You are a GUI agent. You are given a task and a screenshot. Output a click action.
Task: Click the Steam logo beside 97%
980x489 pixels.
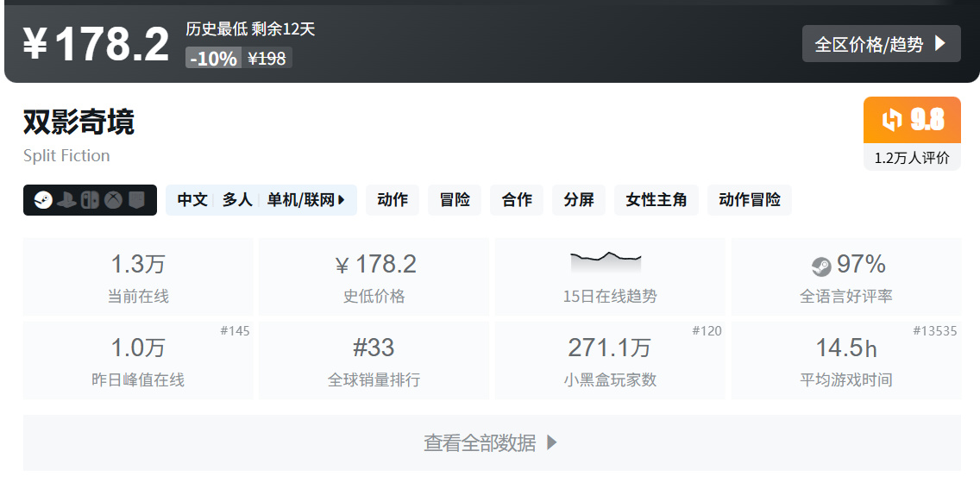[x=821, y=266]
